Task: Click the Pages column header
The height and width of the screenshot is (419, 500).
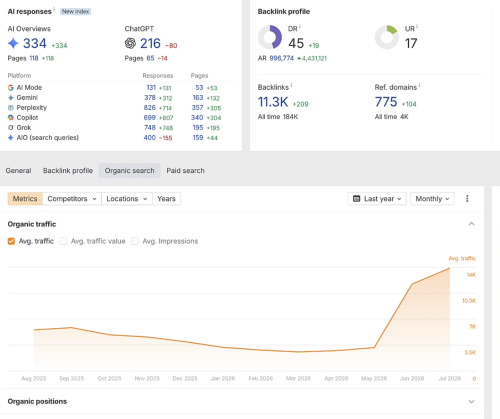Action: (x=199, y=76)
